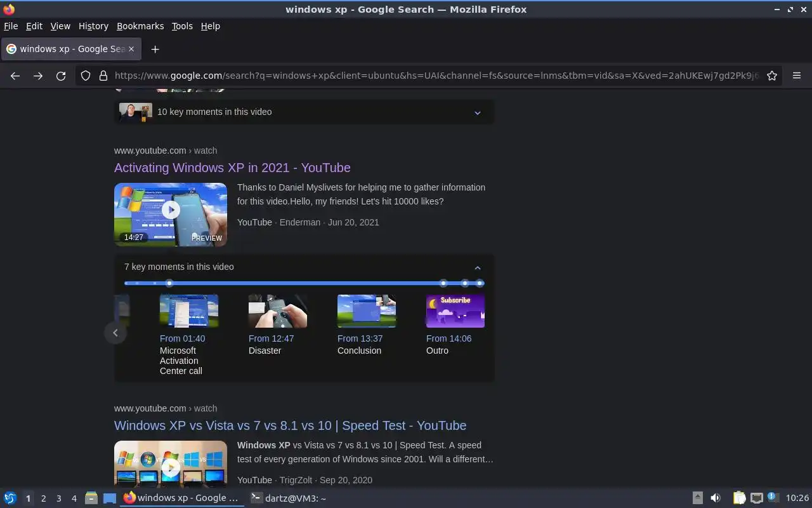Open Activating Windows XP in 2021 video link
Screen dimensions: 812x508
click(x=232, y=168)
